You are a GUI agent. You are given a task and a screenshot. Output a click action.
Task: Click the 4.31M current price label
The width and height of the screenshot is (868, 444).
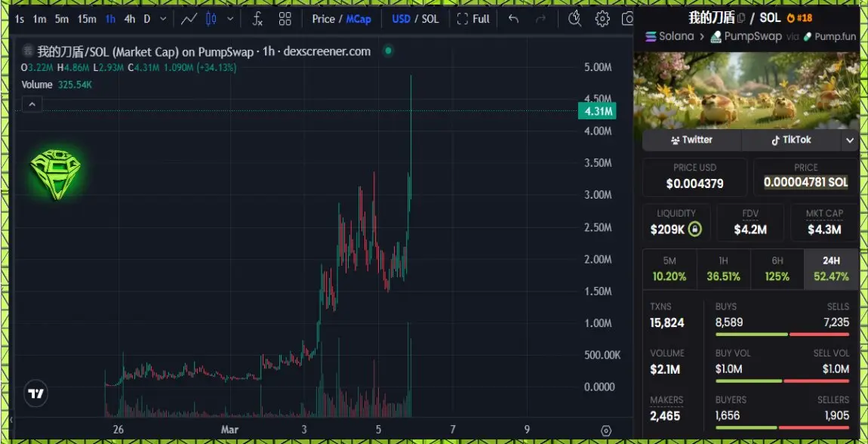[597, 111]
